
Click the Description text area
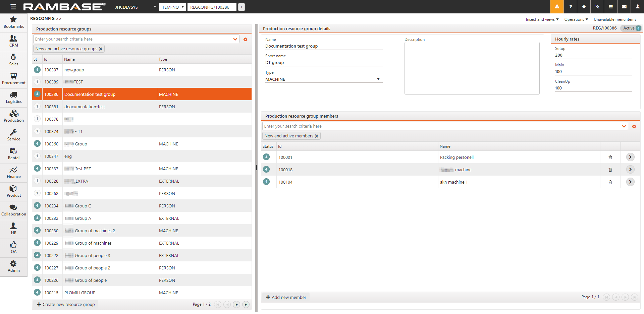(x=472, y=68)
